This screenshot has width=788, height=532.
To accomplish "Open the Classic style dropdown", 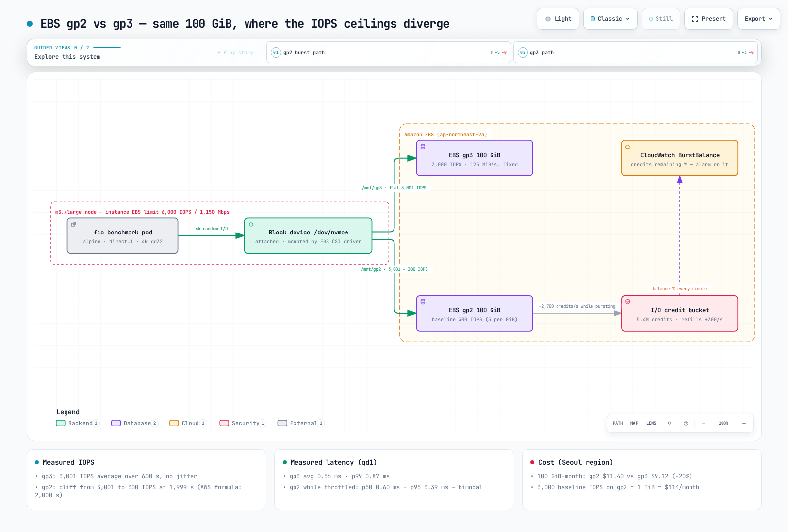I will pyautogui.click(x=610, y=19).
